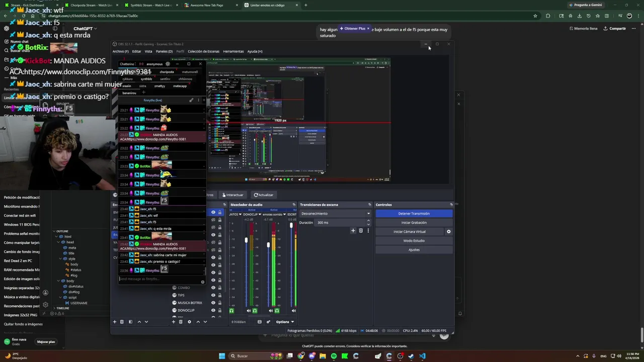The width and height of the screenshot is (644, 362).
Task: Open audio mixer Options dropdown
Action: [x=285, y=322]
